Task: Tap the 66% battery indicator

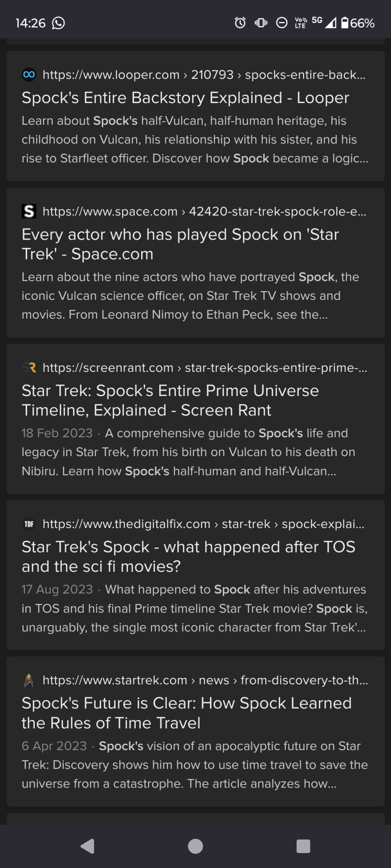Action: tap(358, 23)
